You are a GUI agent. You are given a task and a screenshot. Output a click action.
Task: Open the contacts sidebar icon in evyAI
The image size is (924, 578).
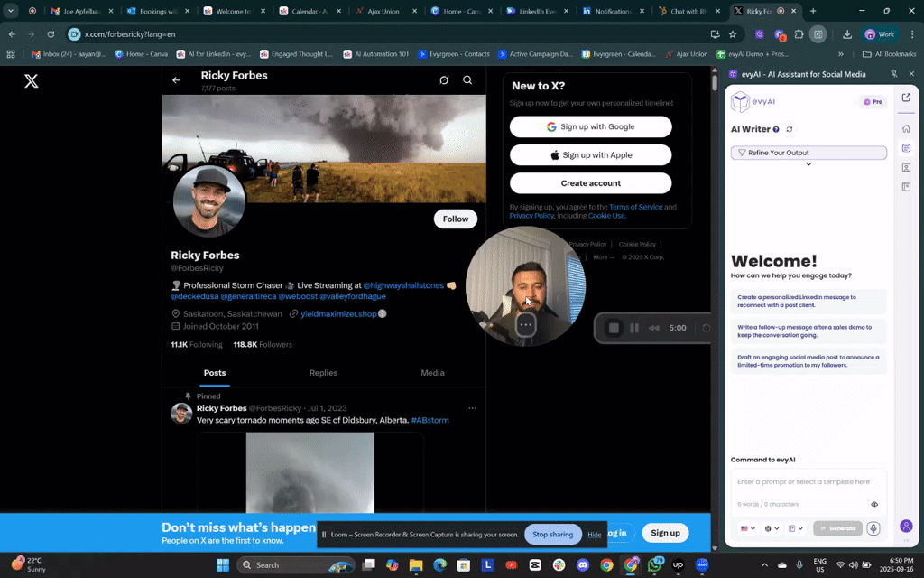tap(906, 167)
